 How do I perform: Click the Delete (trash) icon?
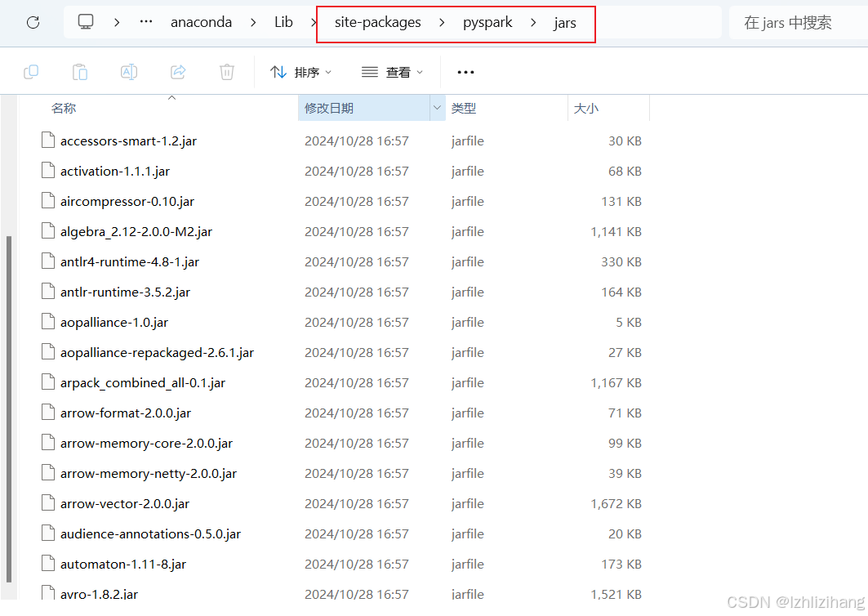226,72
